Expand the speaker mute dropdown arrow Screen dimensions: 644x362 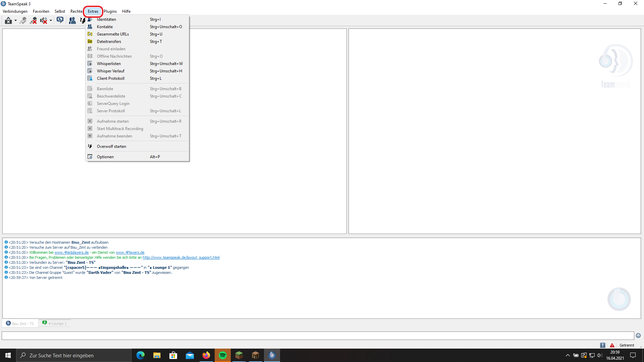(51, 21)
